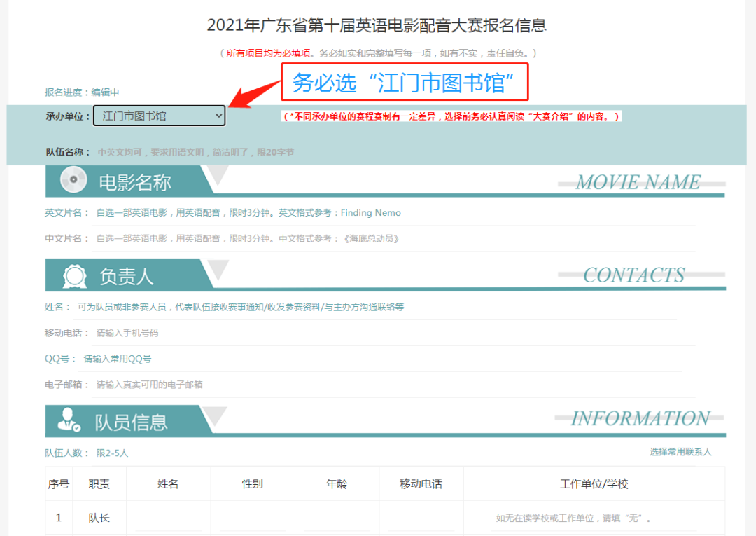Click the 队长 name cell in row 1

(x=168, y=517)
